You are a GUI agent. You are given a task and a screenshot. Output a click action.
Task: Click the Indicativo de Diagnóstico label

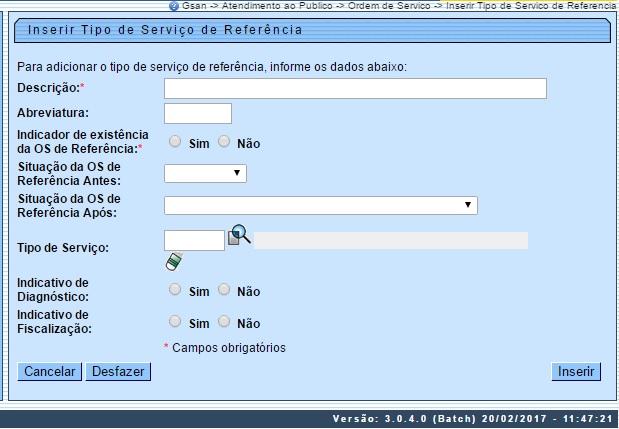(x=53, y=290)
